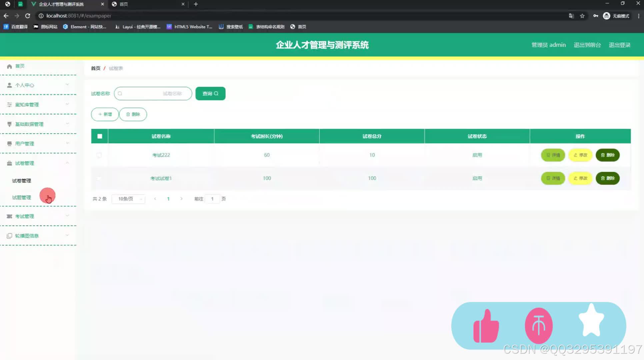Collapse the 试卷管理 menu chevron

pos(67,163)
